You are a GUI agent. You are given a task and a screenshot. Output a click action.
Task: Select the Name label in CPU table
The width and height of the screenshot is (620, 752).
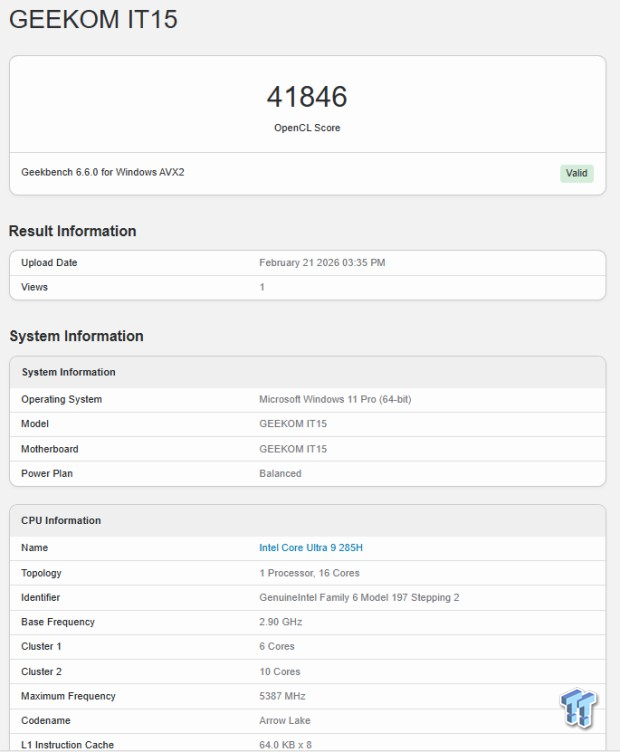[35, 548]
